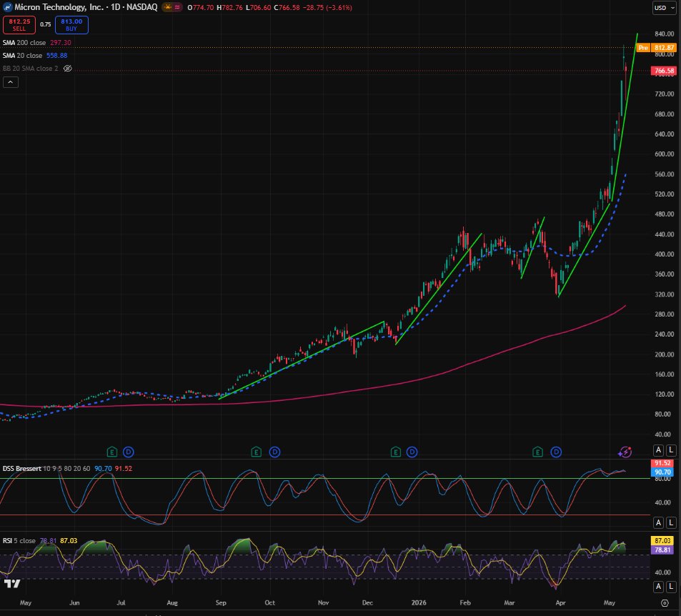Open the early July dividend D marker
This screenshot has width=681, height=616.
click(128, 452)
